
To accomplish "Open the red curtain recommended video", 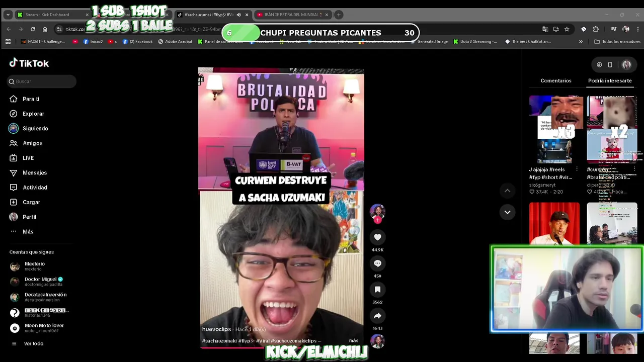I will 554,224.
